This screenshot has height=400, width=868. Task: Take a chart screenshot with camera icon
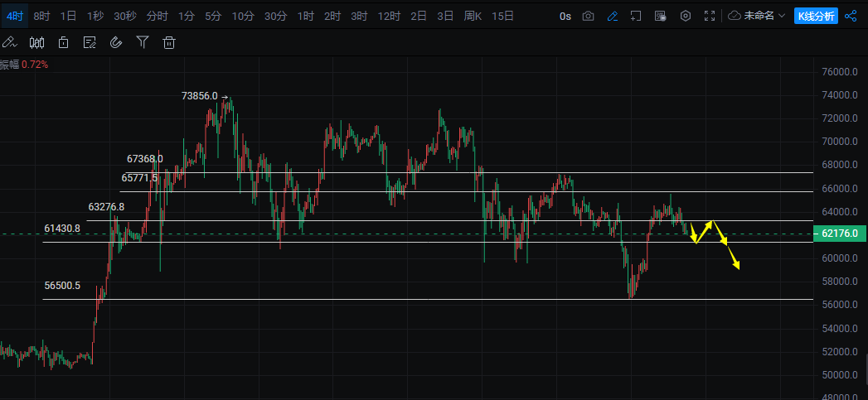(x=588, y=16)
